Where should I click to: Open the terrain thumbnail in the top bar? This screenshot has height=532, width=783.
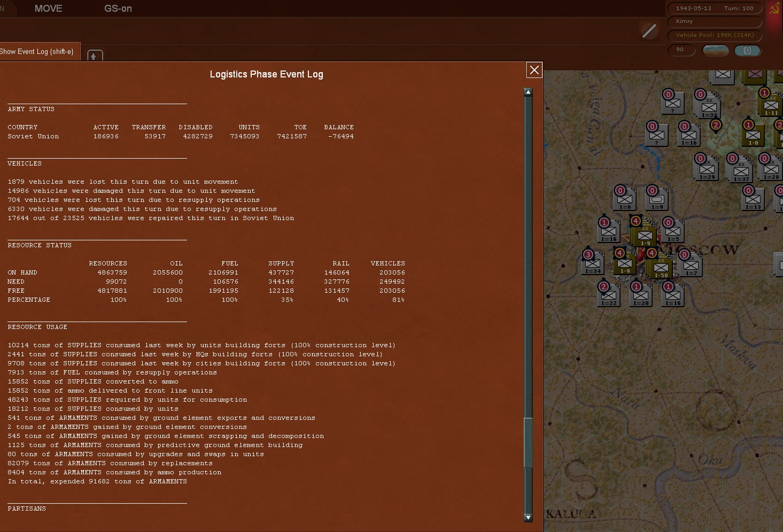(x=715, y=50)
